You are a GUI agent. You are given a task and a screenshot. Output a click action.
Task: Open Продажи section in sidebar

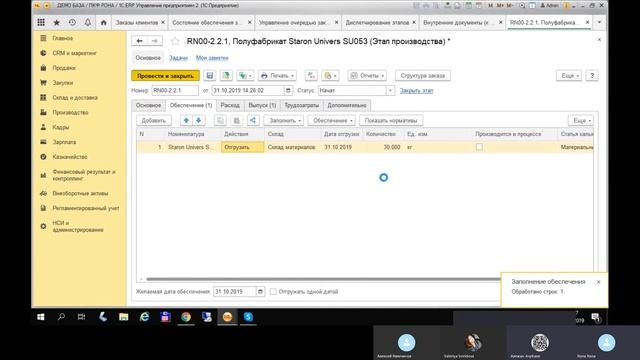[x=64, y=68]
